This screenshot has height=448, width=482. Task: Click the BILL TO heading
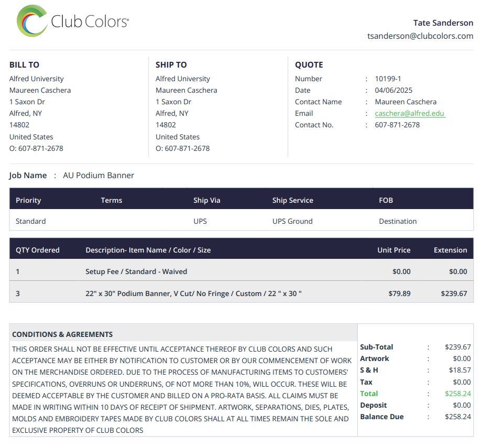click(24, 65)
